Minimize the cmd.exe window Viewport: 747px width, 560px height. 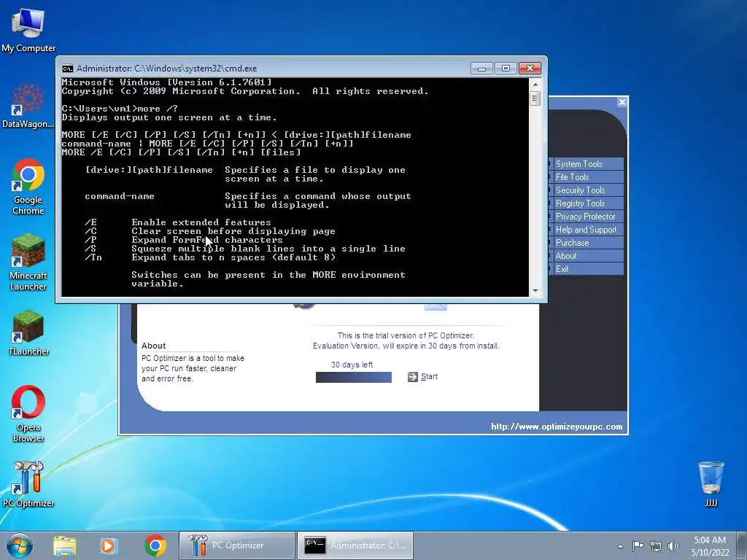(x=481, y=69)
